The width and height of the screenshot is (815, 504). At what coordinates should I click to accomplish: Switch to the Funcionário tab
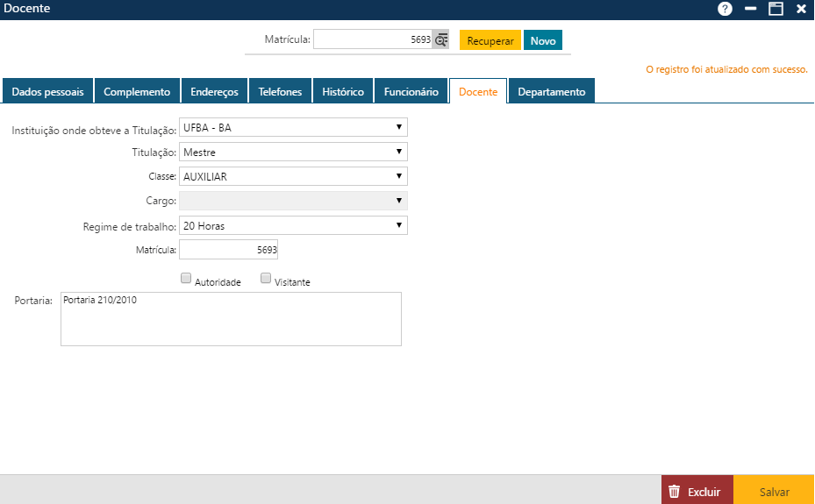coord(411,91)
